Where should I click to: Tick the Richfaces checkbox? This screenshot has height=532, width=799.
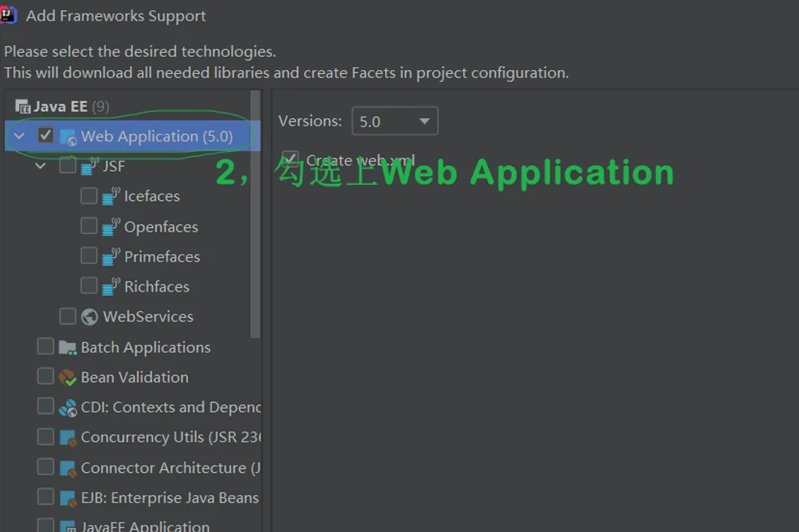click(x=89, y=286)
